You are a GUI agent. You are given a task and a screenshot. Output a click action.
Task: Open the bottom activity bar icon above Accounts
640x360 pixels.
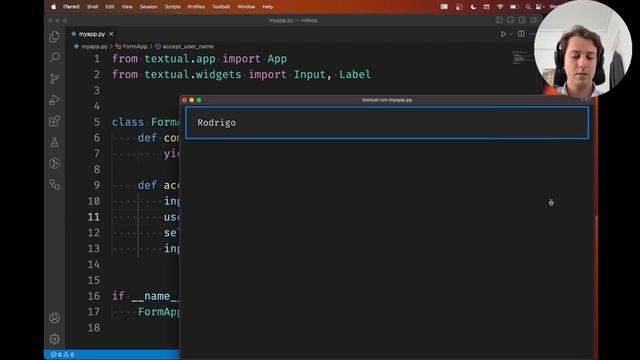tap(54, 185)
